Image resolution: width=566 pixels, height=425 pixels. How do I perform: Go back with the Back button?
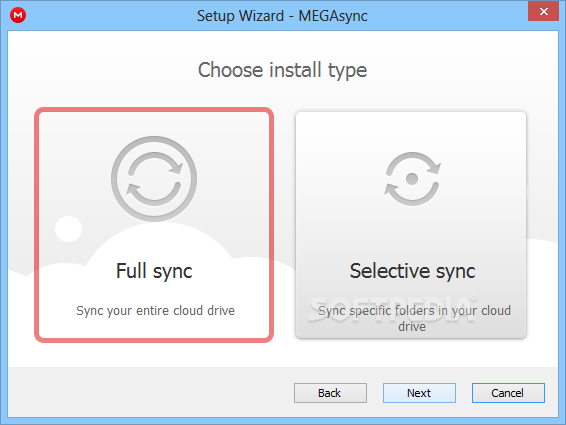330,393
